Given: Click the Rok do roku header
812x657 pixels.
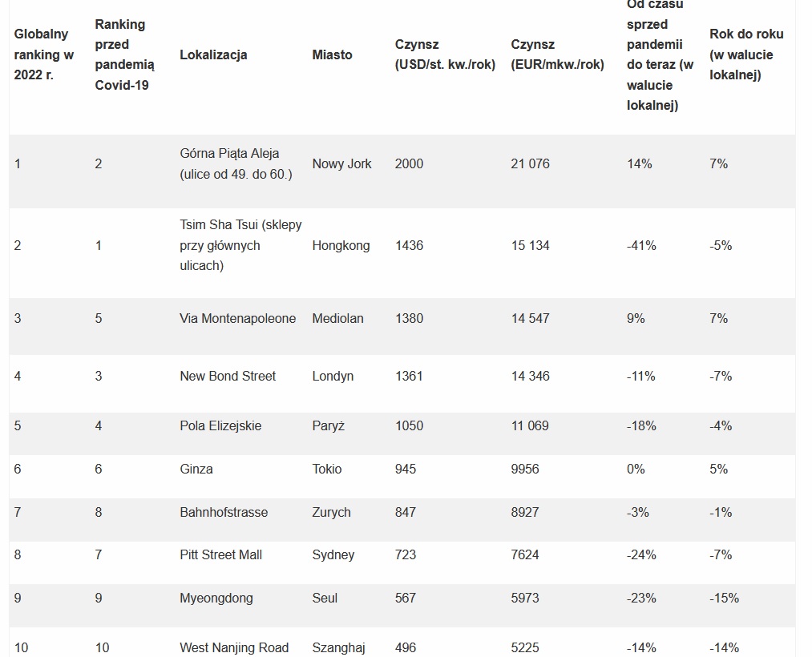Looking at the screenshot, I should [x=746, y=54].
